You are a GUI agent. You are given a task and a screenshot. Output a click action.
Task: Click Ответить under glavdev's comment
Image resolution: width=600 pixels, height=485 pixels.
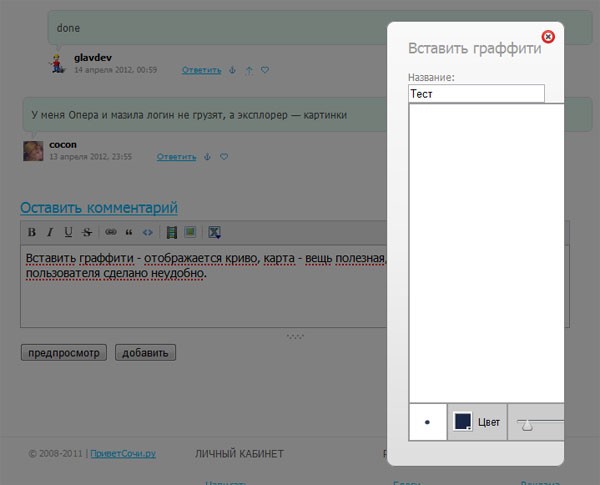[201, 71]
